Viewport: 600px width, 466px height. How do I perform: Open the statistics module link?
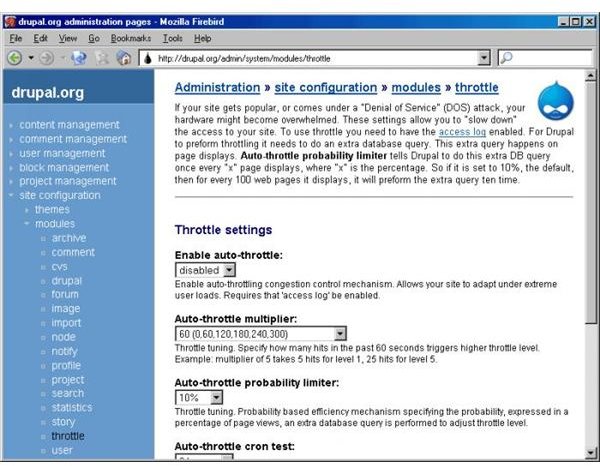click(72, 407)
